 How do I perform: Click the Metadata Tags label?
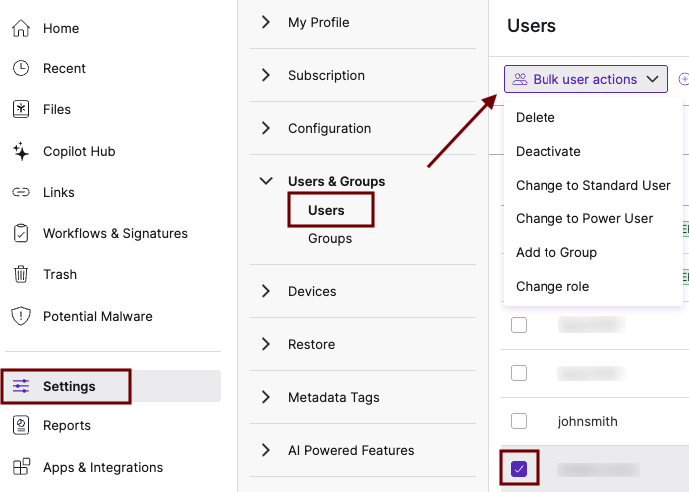(334, 397)
